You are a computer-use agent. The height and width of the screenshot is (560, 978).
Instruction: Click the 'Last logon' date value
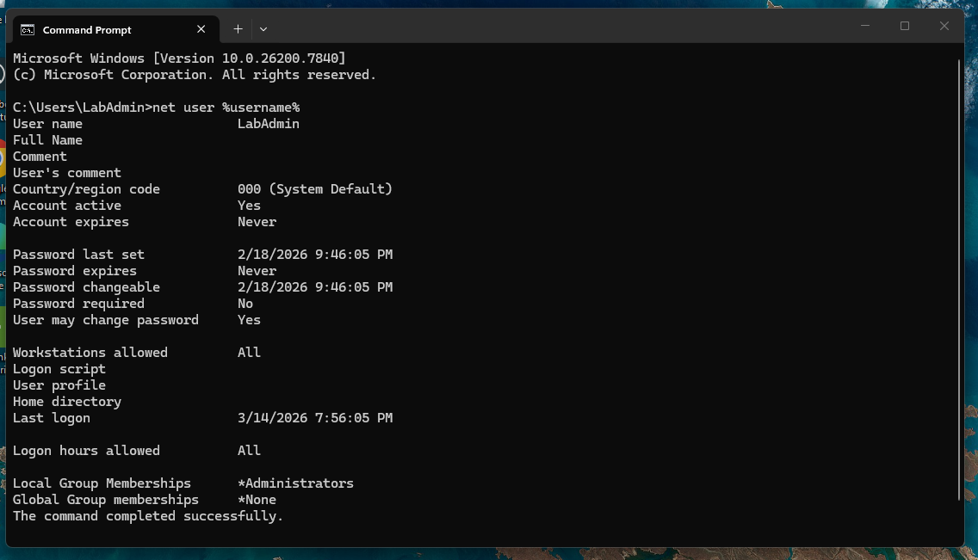tap(315, 418)
